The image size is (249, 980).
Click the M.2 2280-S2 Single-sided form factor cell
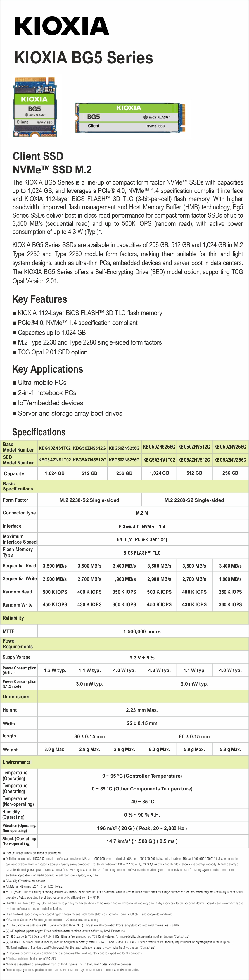tap(194, 500)
